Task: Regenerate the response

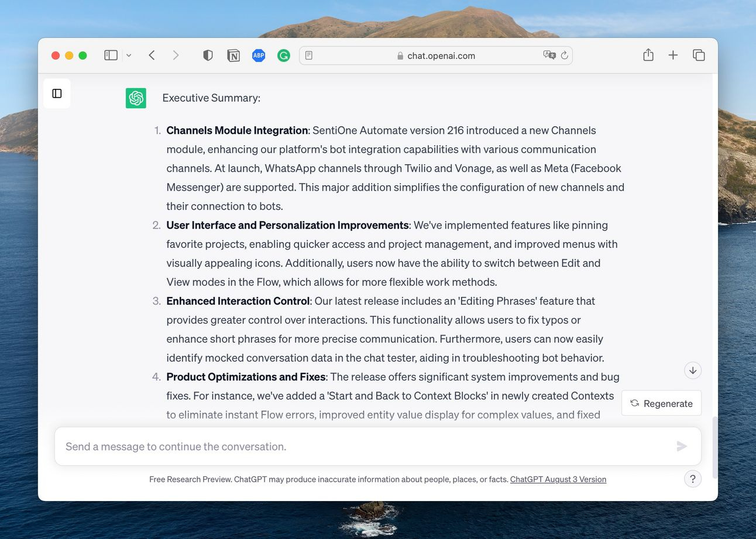Action: 661,403
